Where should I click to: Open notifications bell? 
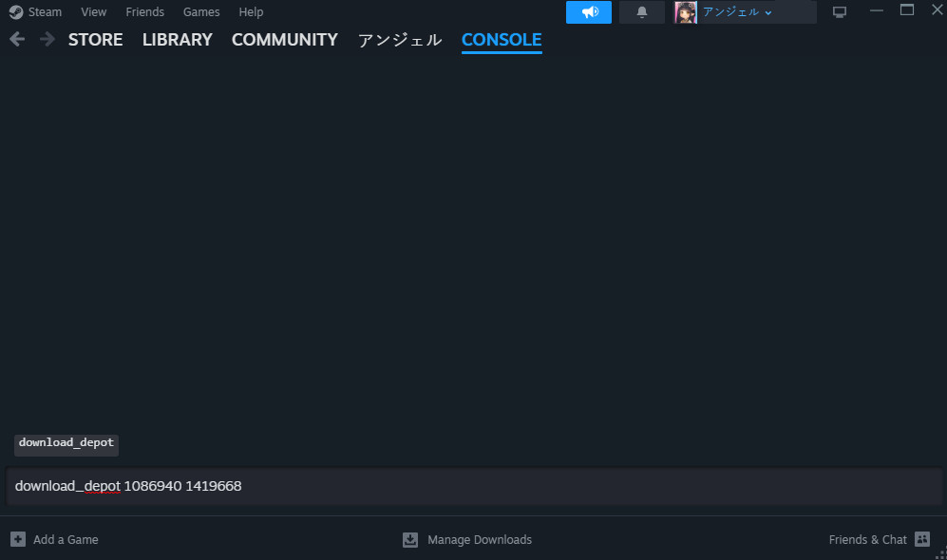click(x=642, y=12)
